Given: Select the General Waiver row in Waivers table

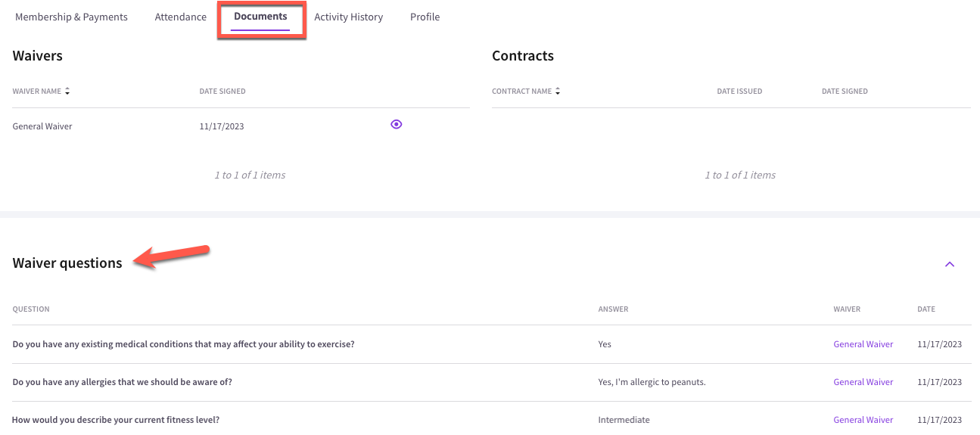Looking at the screenshot, I should [241, 126].
